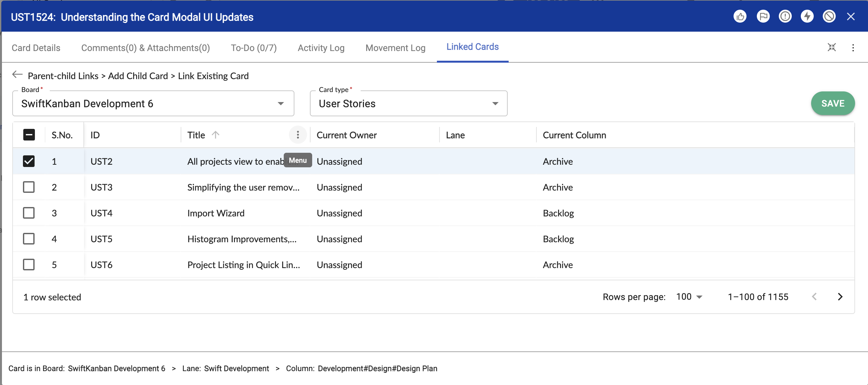Switch to Movement Log tab
The height and width of the screenshot is (385, 868).
point(396,48)
